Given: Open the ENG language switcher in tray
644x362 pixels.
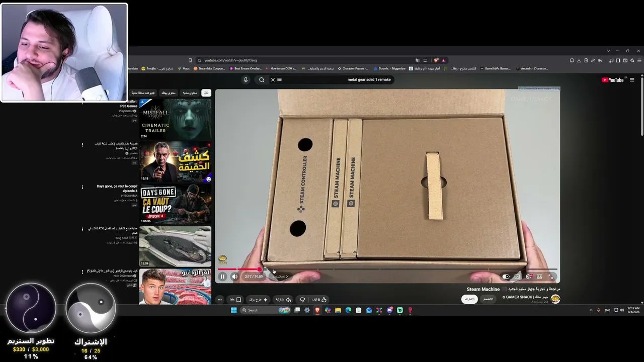Looking at the screenshot, I should pyautogui.click(x=607, y=310).
